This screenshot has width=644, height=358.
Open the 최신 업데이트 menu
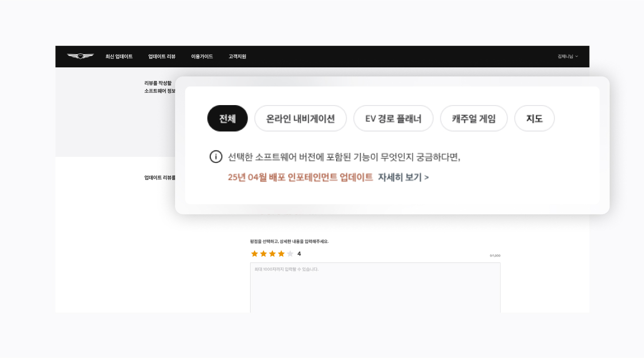point(119,56)
